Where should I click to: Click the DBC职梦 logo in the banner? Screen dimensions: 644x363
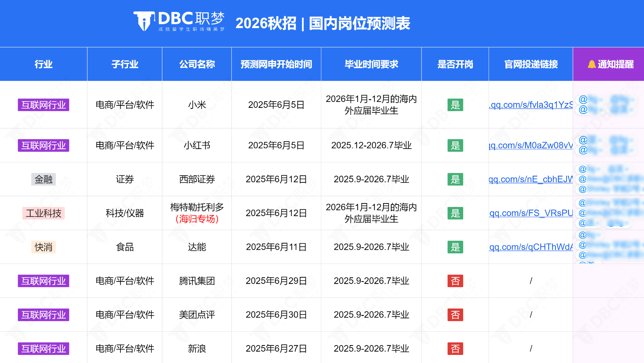(179, 21)
